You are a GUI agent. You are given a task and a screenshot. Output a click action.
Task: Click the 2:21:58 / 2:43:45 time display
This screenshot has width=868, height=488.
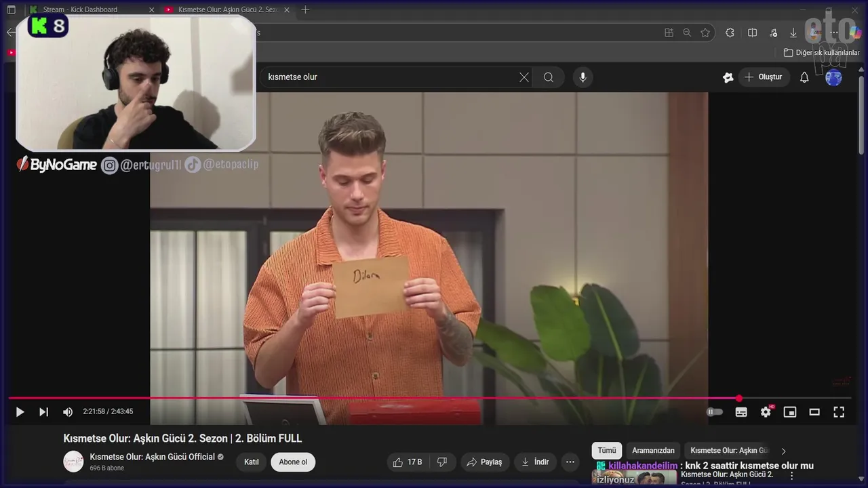coord(108,411)
